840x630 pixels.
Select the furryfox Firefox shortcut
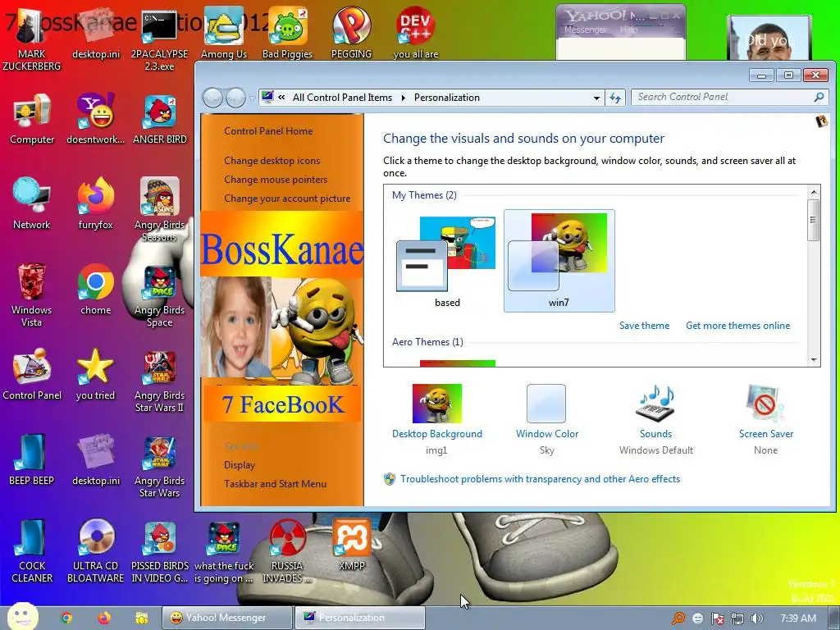[95, 204]
